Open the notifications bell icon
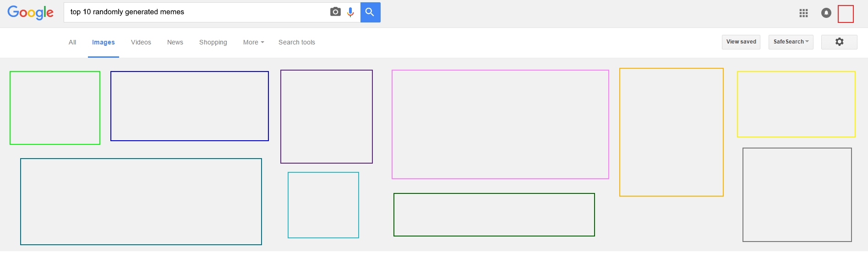Viewport: 868px width, 275px height. (826, 13)
